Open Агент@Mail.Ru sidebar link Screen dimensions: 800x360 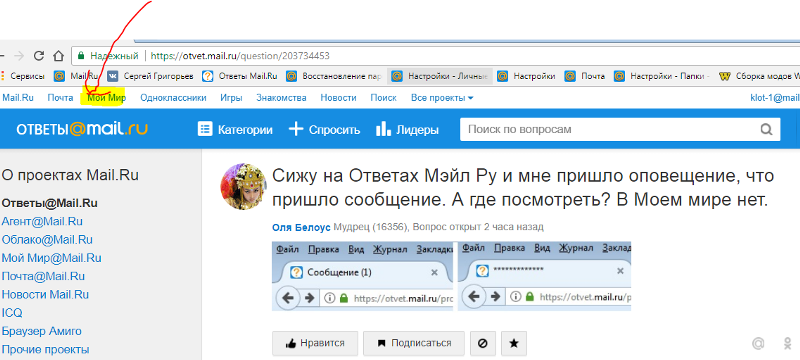42,221
